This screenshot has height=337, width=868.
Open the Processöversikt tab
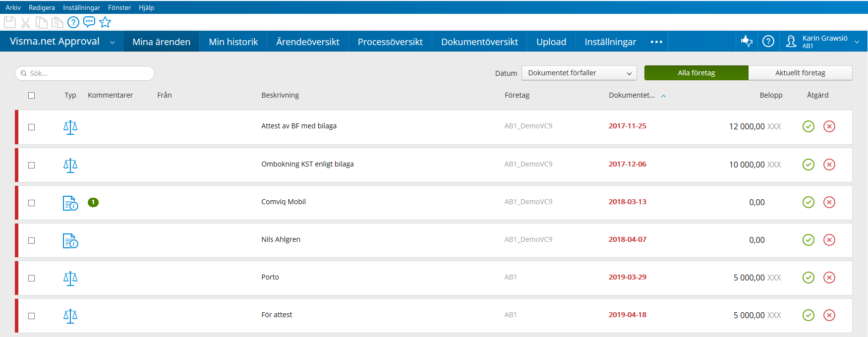(x=391, y=42)
